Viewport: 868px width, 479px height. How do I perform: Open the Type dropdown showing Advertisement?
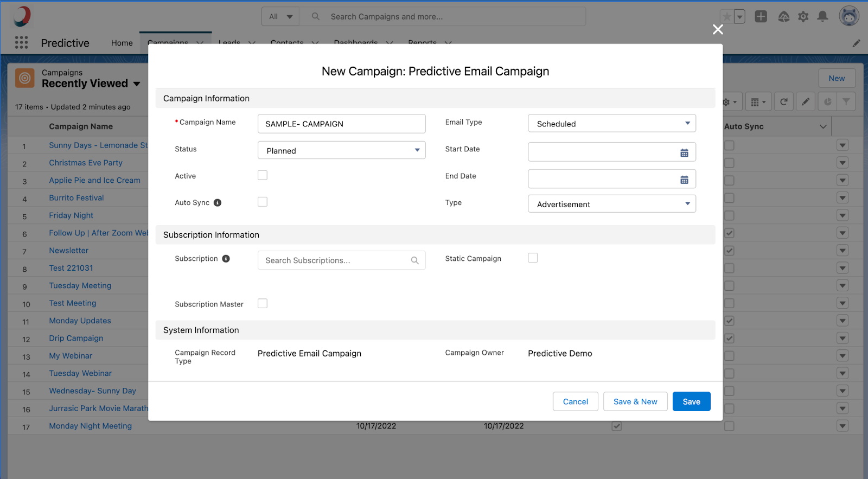coord(611,204)
